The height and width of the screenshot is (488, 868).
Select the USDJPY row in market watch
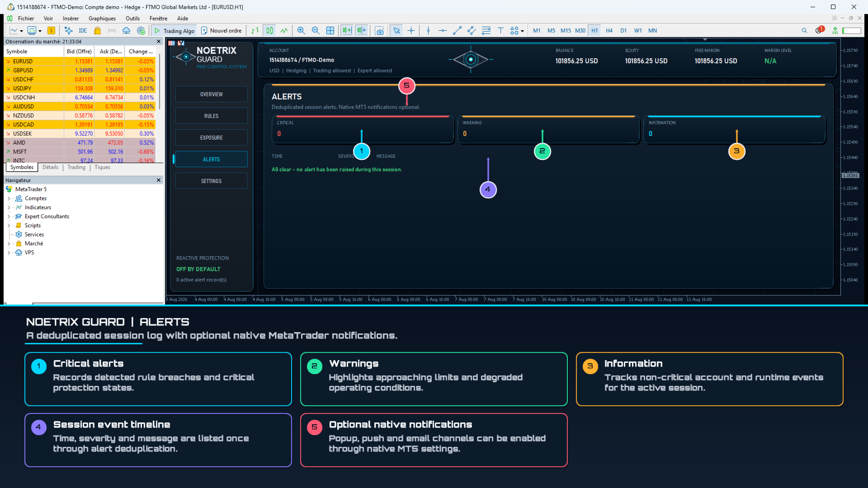[80, 89]
